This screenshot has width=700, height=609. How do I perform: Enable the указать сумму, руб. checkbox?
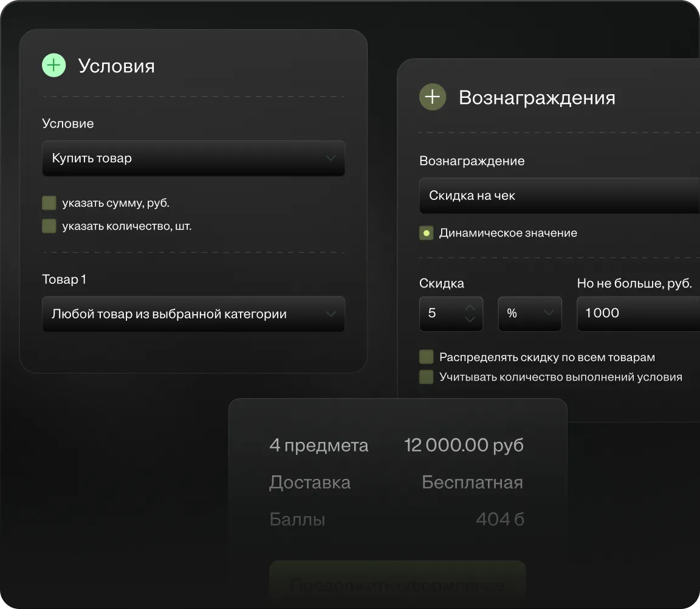click(49, 203)
